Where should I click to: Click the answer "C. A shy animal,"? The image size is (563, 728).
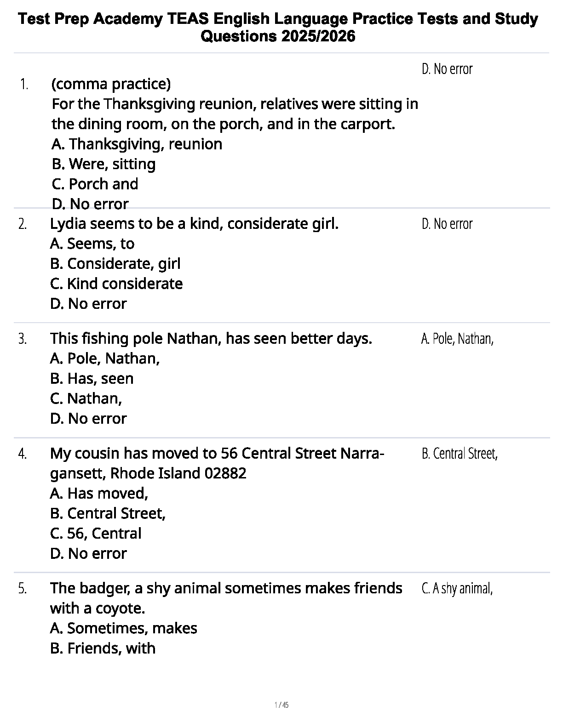click(457, 589)
